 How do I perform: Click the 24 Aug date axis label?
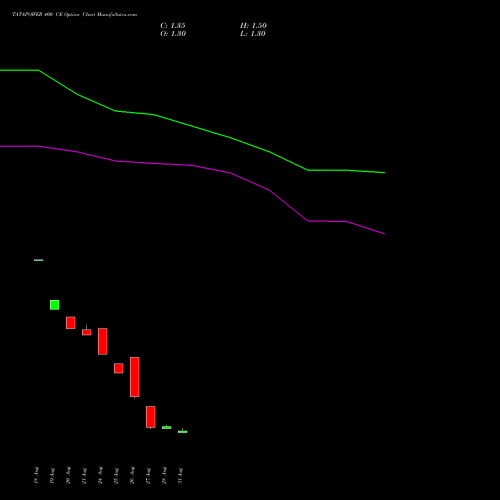click(100, 475)
